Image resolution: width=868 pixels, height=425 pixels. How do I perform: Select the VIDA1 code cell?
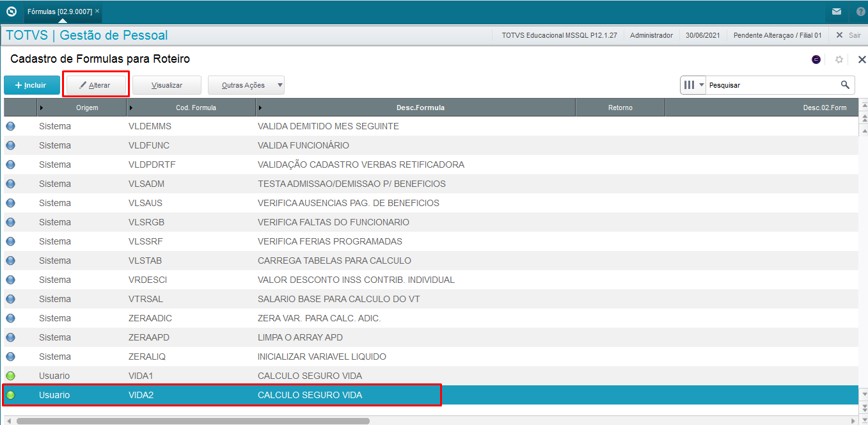click(x=141, y=376)
